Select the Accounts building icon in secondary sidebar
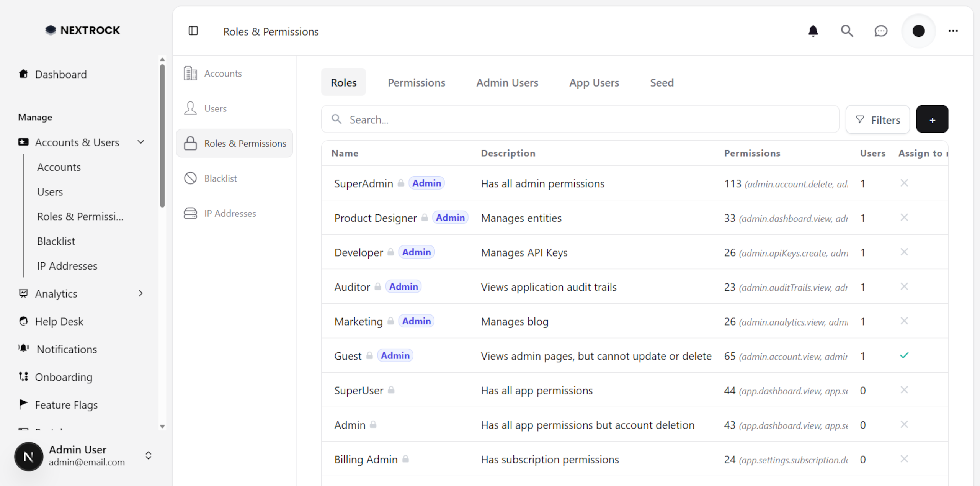This screenshot has width=980, height=486. point(190,73)
